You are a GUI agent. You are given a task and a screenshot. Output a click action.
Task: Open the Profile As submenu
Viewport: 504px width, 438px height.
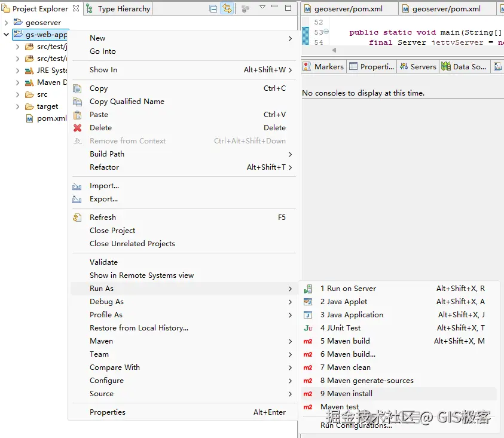184,314
